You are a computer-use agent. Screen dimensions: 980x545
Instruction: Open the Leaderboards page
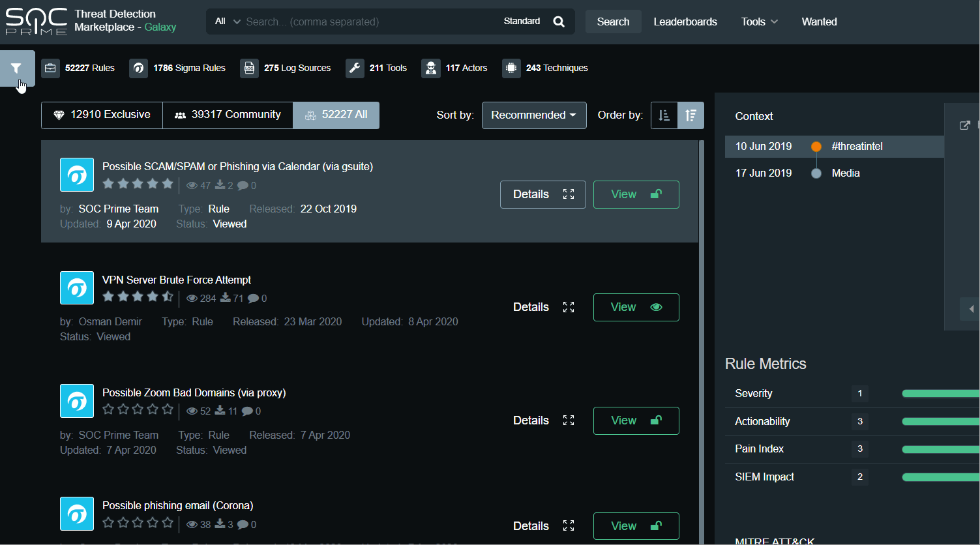(x=685, y=22)
